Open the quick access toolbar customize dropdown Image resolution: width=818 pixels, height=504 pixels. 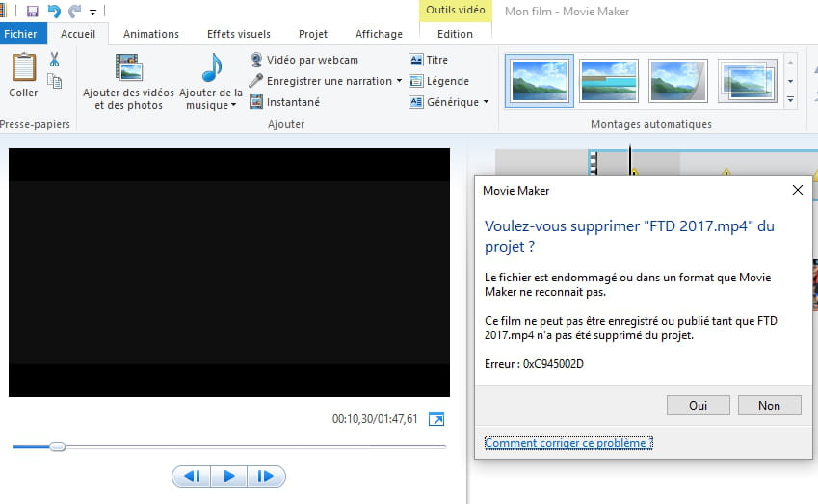pos(92,12)
